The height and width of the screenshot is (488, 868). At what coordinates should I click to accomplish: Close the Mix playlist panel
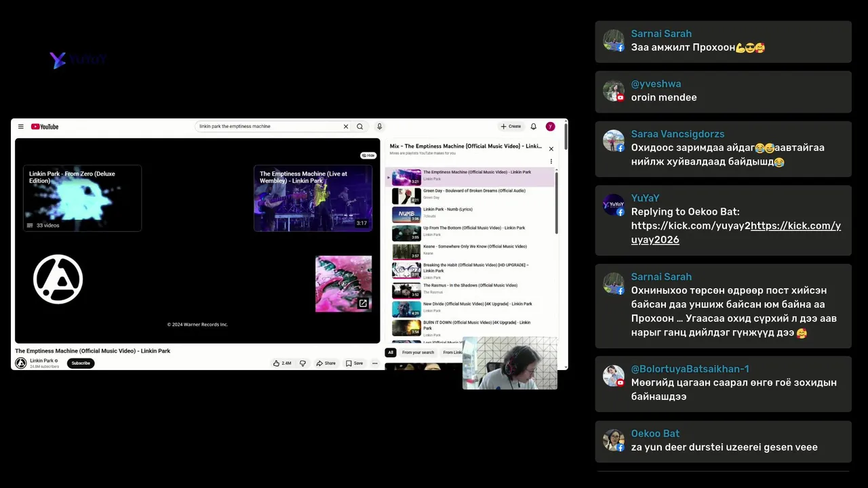coord(551,148)
